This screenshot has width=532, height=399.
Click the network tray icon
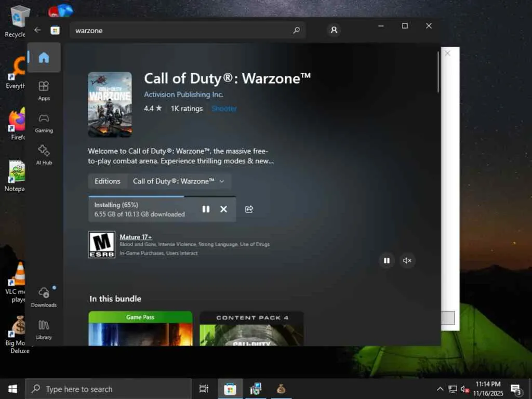[453, 389]
